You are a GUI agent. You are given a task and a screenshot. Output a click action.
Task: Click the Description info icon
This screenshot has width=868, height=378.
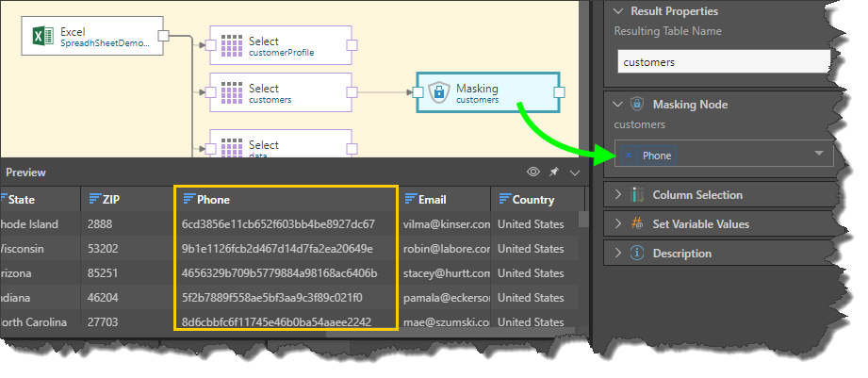tap(636, 254)
